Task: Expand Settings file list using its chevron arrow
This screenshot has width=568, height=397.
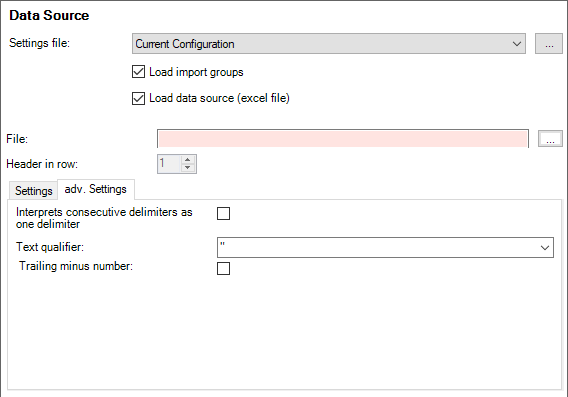Action: (x=517, y=44)
